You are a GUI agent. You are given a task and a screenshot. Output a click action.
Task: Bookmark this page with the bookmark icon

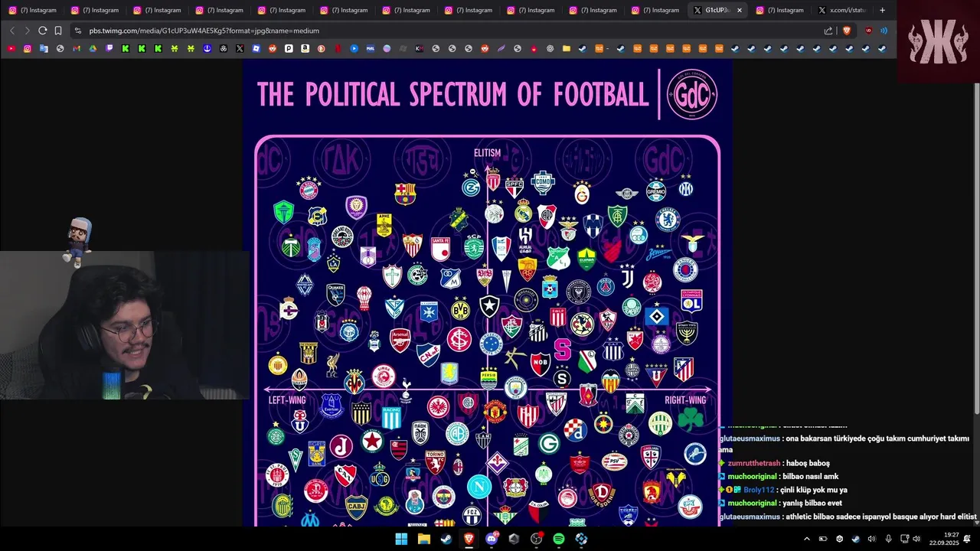point(57,31)
